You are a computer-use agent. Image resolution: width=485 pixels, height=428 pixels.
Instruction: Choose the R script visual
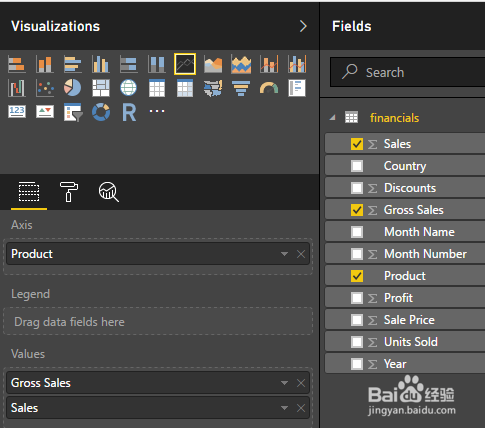129,112
